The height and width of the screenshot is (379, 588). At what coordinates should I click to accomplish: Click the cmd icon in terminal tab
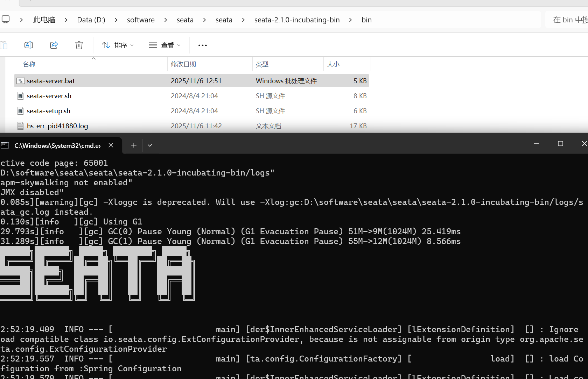5,145
